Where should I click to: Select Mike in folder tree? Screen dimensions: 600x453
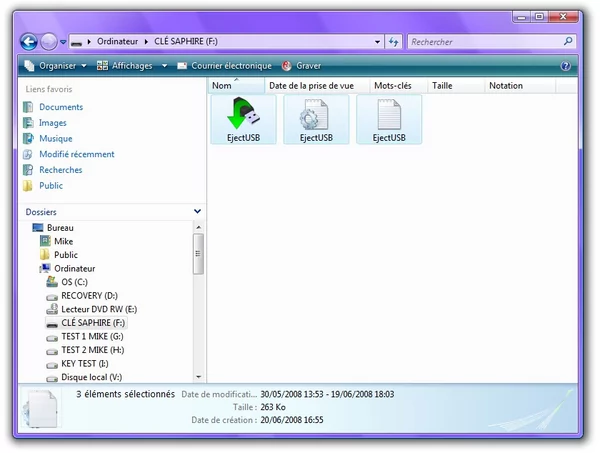pyautogui.click(x=64, y=241)
